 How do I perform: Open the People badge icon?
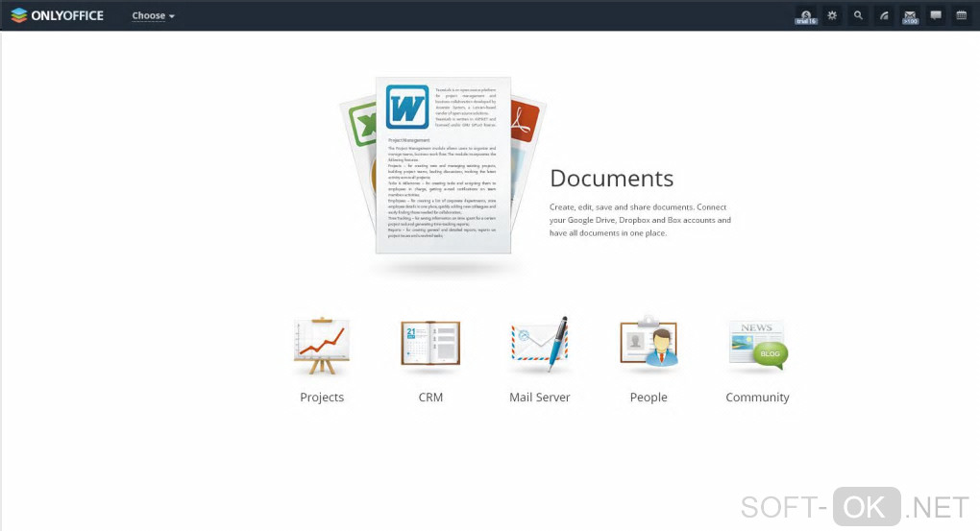[649, 342]
